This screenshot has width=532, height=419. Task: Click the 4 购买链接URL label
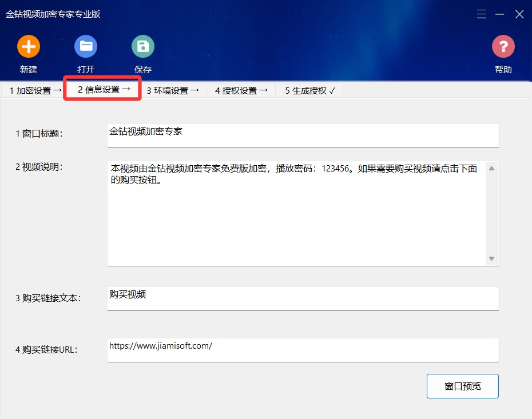point(46,349)
